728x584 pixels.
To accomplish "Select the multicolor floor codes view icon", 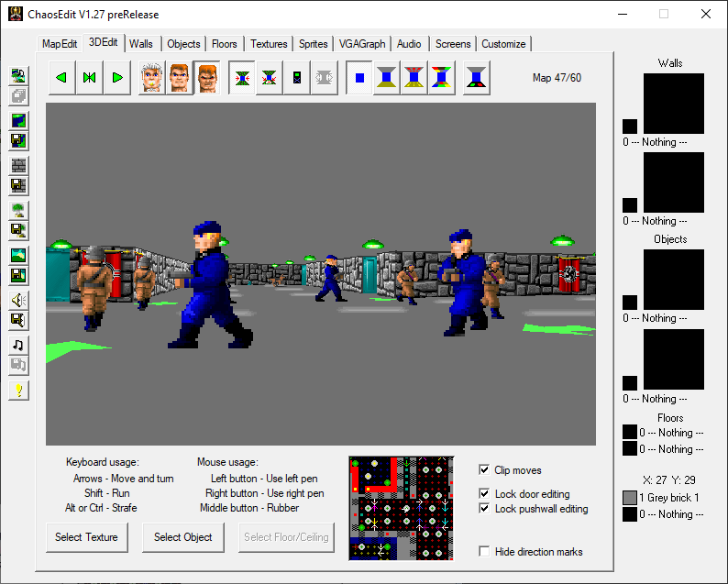I will click(x=442, y=78).
